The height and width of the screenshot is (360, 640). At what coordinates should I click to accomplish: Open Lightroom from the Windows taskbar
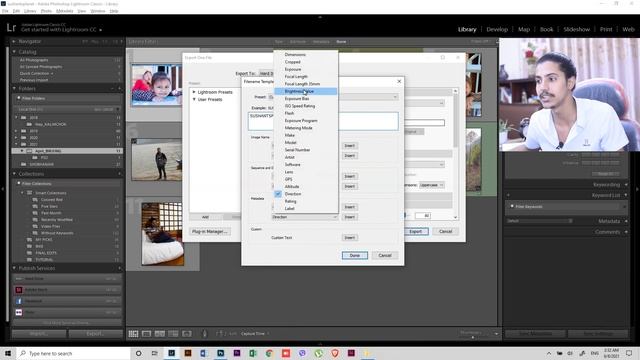coord(171,353)
